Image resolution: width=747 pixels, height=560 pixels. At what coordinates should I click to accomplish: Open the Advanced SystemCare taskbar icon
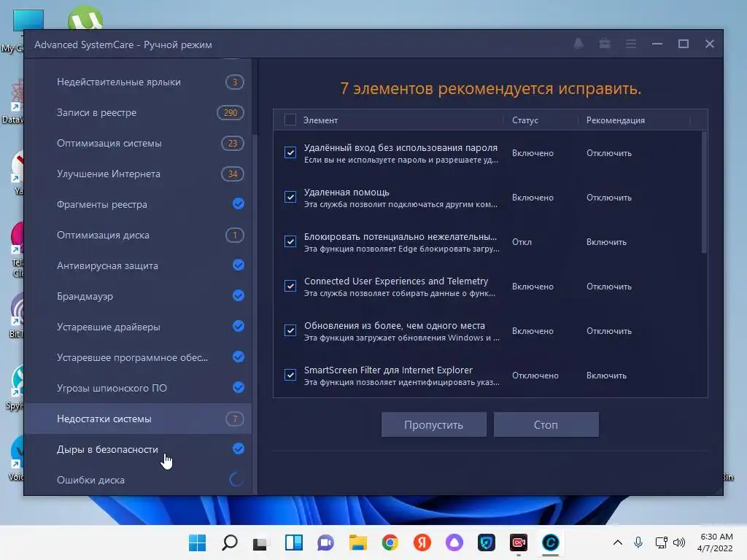pyautogui.click(x=550, y=542)
